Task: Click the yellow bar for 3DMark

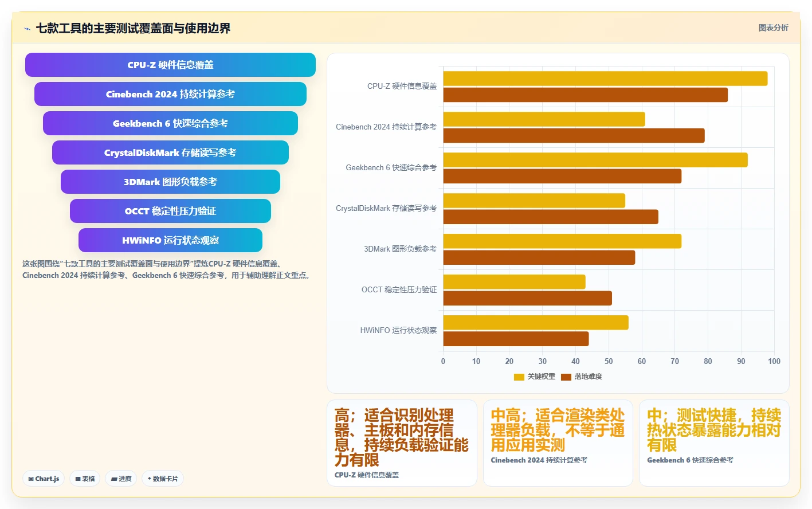Action: pos(562,241)
